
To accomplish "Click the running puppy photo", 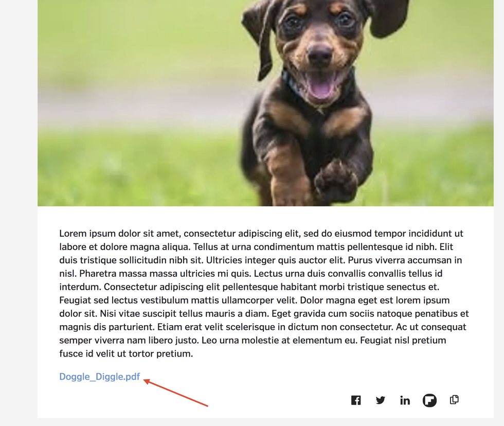I will point(265,103).
